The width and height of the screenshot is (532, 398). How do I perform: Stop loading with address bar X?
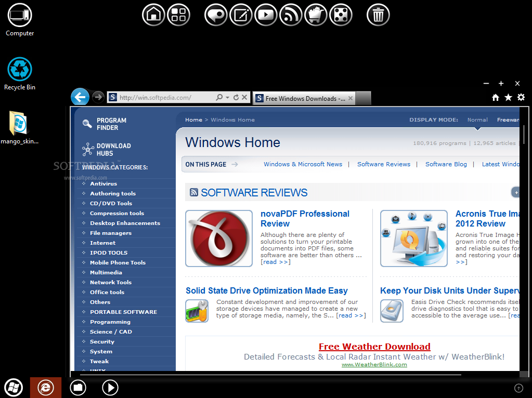click(x=244, y=97)
